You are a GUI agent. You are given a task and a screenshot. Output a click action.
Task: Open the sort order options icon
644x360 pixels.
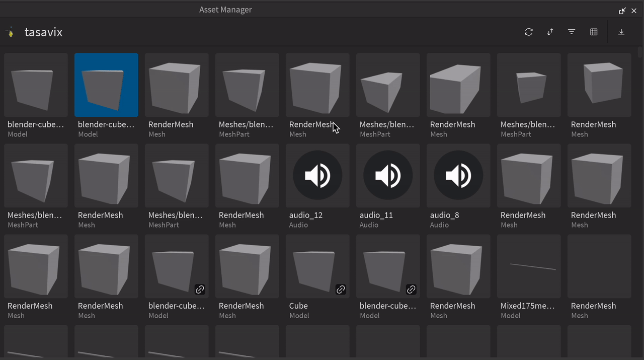(550, 32)
